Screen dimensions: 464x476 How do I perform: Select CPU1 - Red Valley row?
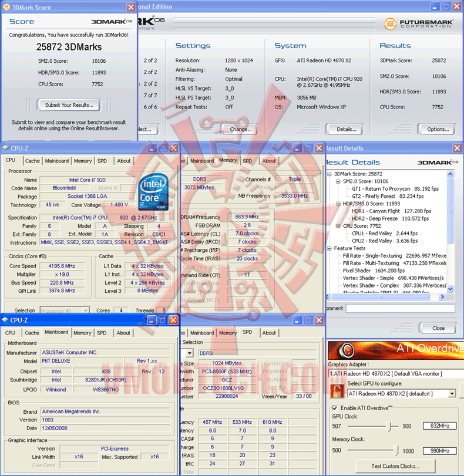(385, 234)
